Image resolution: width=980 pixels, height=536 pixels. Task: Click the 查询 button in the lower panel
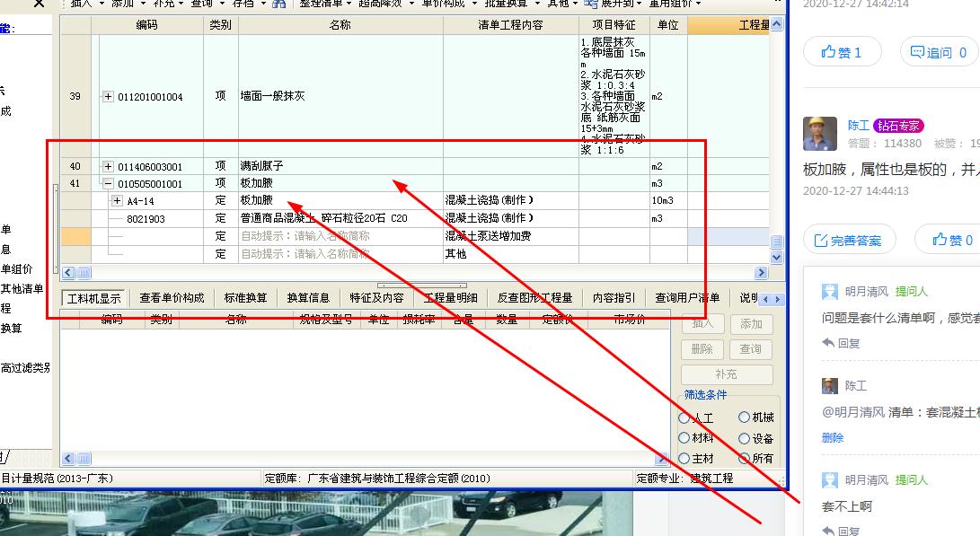pos(751,348)
